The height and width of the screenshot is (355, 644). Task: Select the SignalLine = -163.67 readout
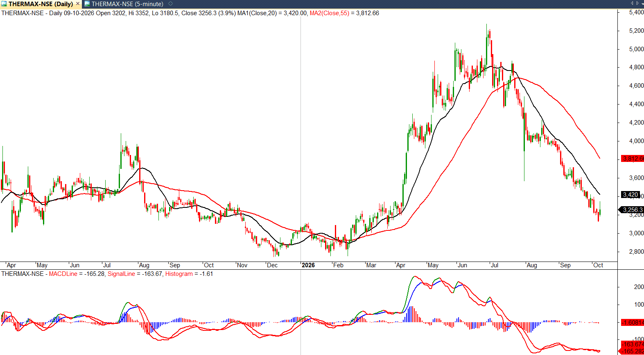point(135,274)
